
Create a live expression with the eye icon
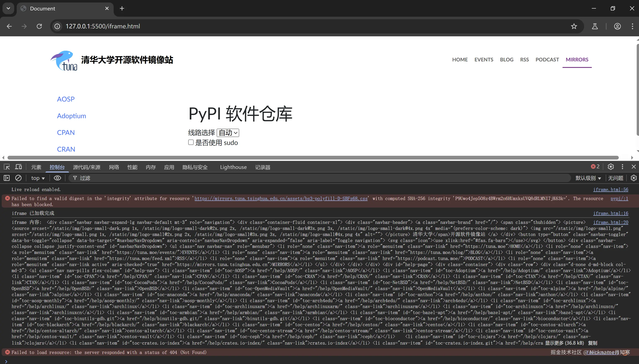(x=57, y=178)
